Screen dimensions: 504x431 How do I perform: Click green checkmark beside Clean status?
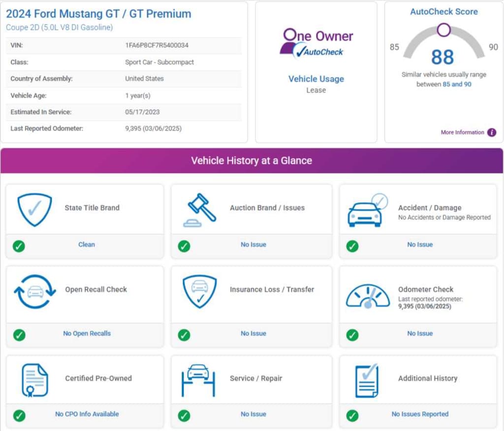pos(19,245)
